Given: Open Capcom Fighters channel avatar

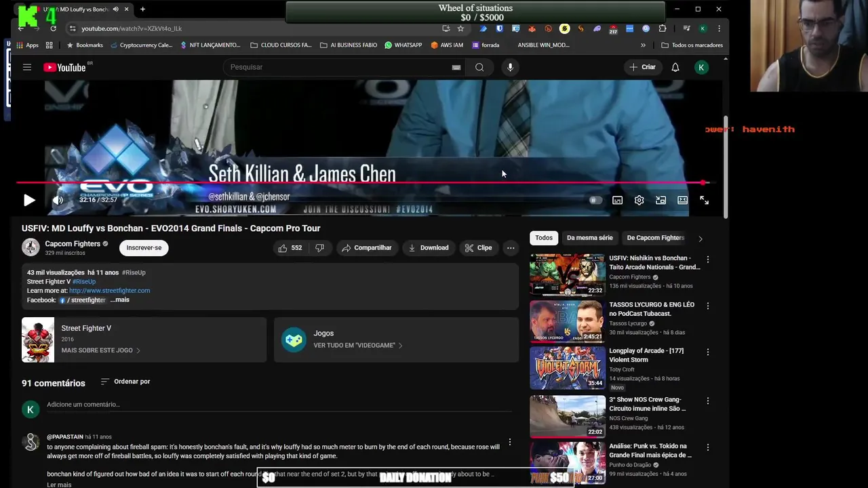Looking at the screenshot, I should pos(31,247).
